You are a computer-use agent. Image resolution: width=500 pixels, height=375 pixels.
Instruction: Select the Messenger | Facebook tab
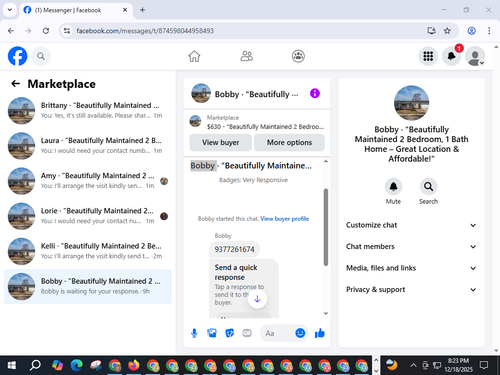click(76, 10)
